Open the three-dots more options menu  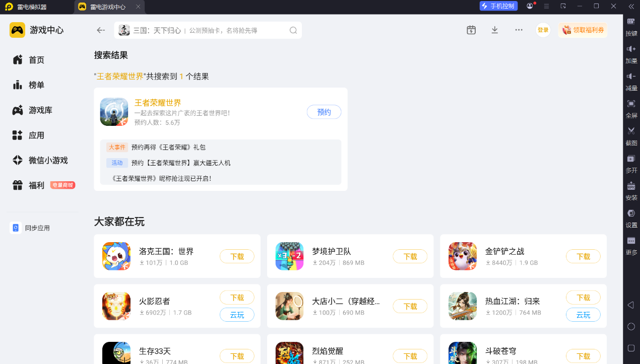coord(519,30)
